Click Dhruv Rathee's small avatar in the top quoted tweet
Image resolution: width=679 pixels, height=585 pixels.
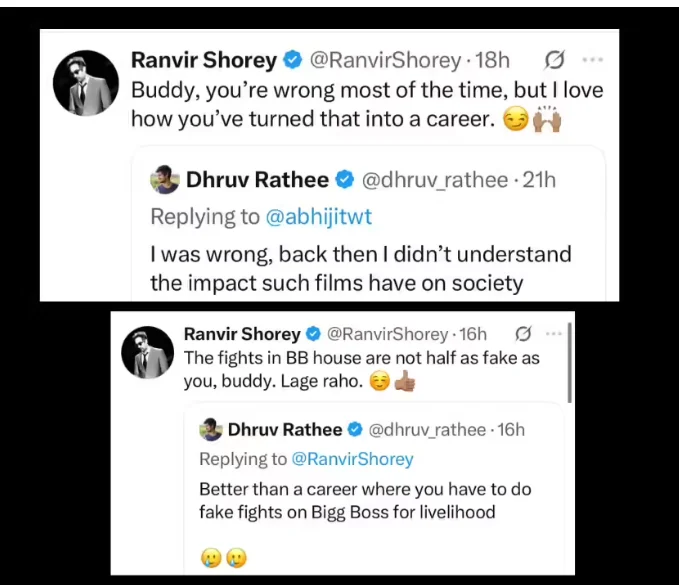(x=165, y=179)
